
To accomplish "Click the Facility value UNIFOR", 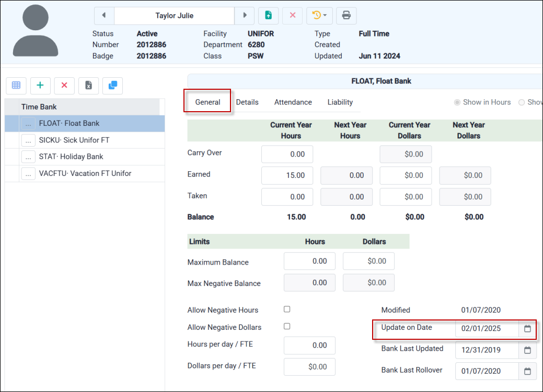I will 261,33.
